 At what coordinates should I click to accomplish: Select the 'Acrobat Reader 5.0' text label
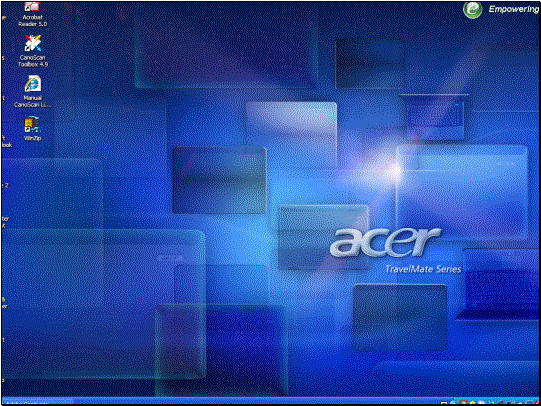point(33,20)
